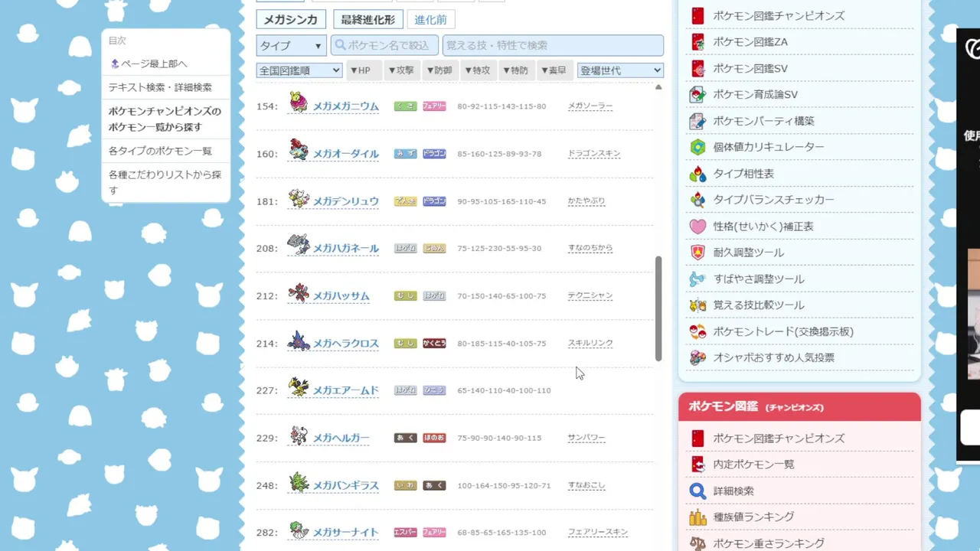Go to 各種こだわりリストから探す section
980x551 pixels.
(x=165, y=182)
